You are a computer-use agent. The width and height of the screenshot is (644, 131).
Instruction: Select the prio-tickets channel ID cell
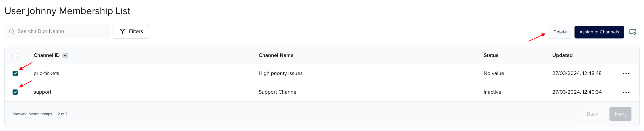(x=46, y=73)
